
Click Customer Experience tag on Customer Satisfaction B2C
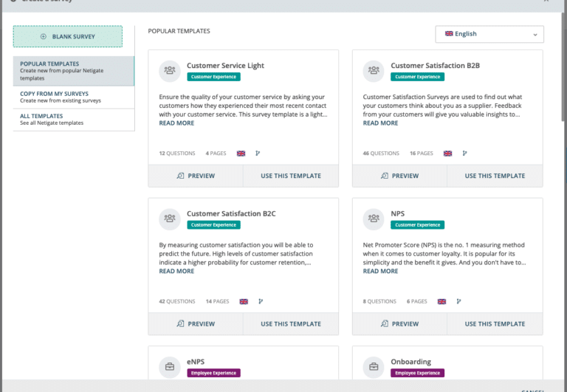(213, 225)
